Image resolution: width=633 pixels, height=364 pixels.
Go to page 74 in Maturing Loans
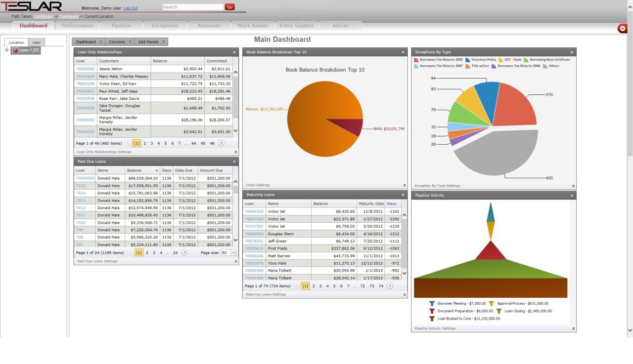point(381,286)
